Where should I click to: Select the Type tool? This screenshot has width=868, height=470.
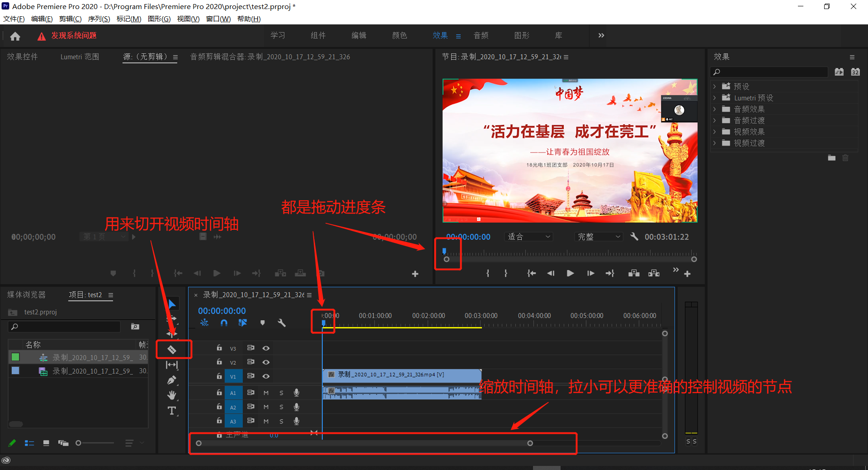[172, 411]
